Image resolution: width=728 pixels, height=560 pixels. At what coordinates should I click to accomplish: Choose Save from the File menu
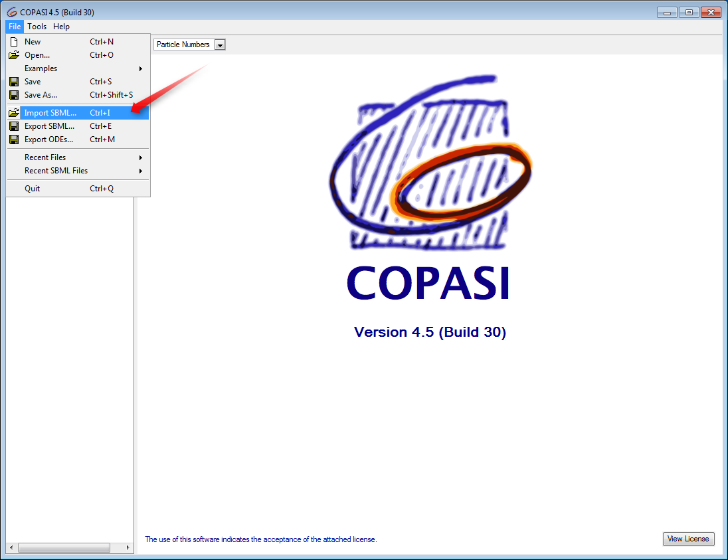pyautogui.click(x=78, y=82)
